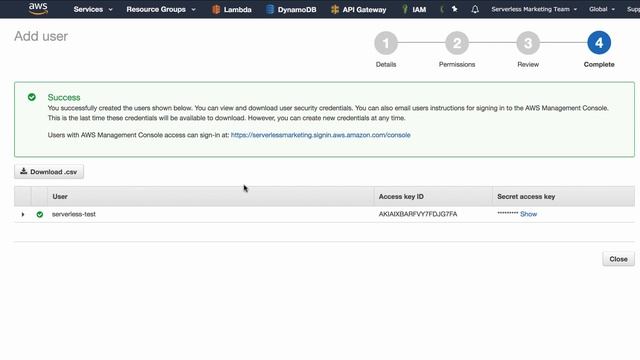Open the Lambda service shortcut
The height and width of the screenshot is (360, 640).
click(232, 9)
